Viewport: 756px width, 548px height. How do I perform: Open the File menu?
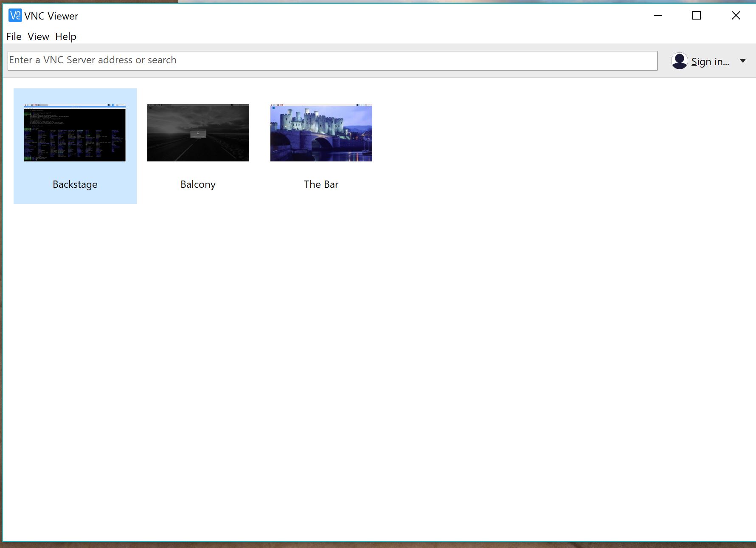click(14, 37)
